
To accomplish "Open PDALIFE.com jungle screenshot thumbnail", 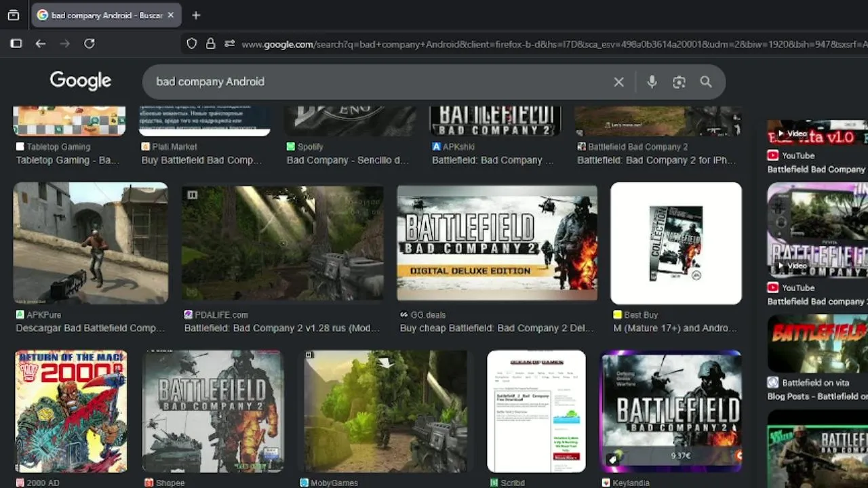I will click(x=282, y=243).
